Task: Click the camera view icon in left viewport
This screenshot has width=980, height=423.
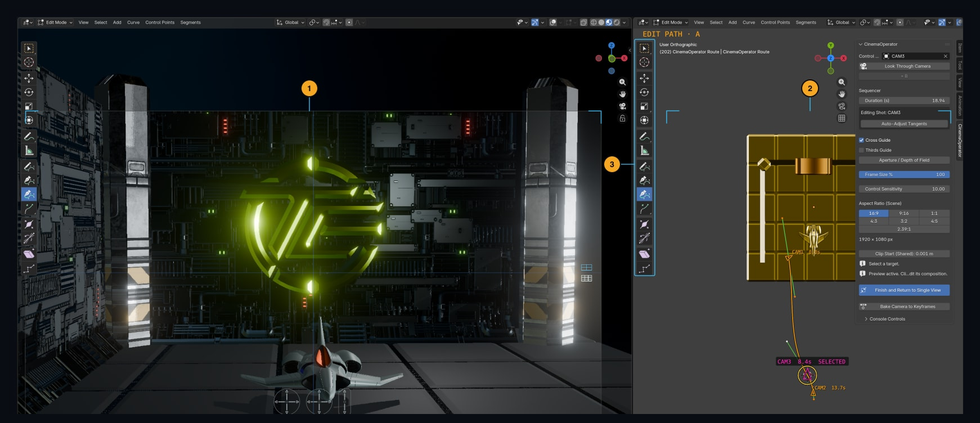Action: click(622, 106)
